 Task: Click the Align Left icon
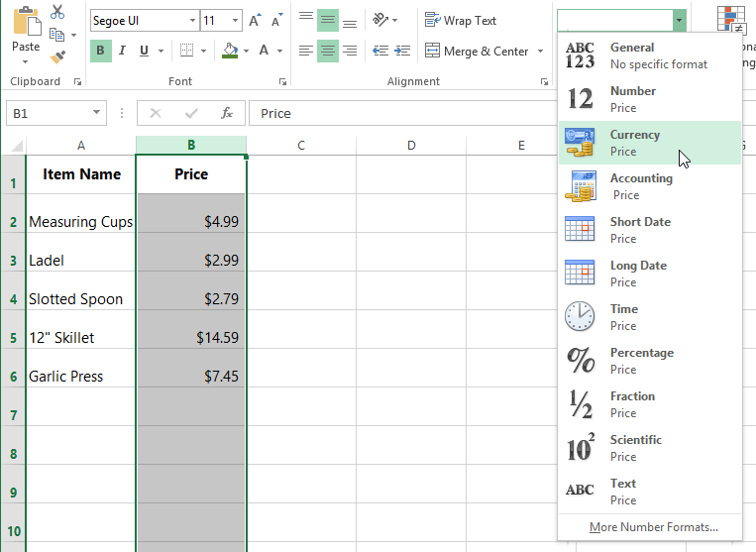306,51
